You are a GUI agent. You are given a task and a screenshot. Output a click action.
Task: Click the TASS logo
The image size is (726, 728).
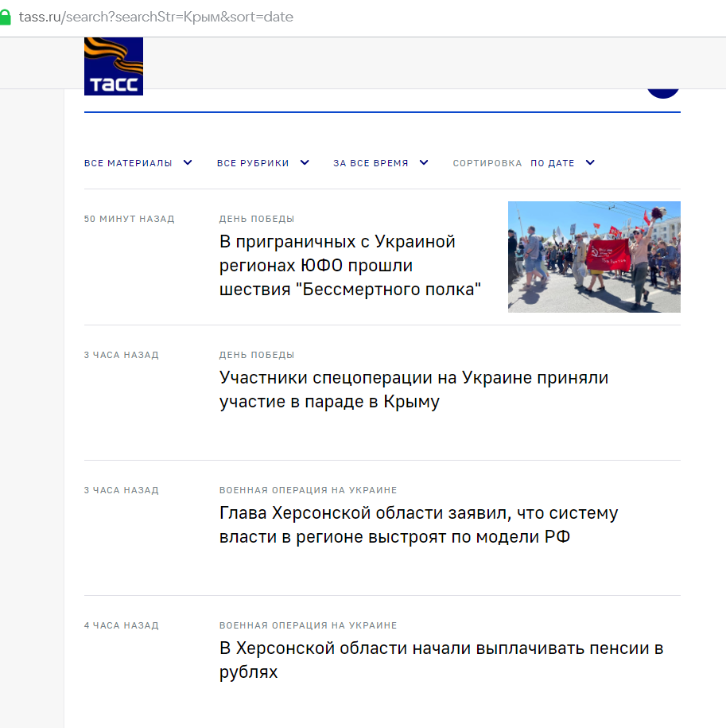114,66
